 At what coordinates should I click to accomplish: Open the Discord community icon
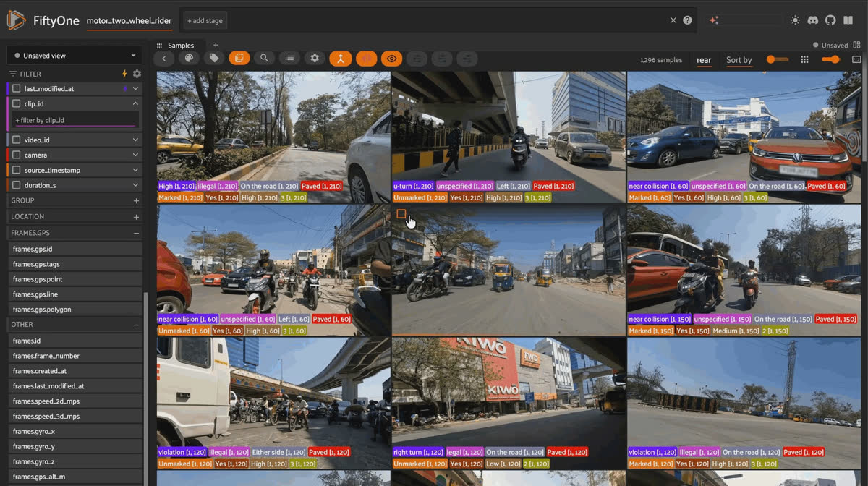pos(812,20)
